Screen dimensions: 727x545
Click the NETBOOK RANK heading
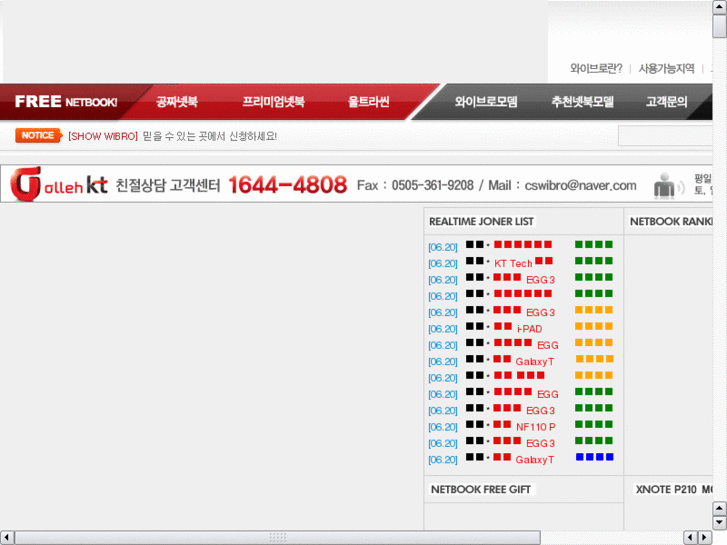coord(671,222)
